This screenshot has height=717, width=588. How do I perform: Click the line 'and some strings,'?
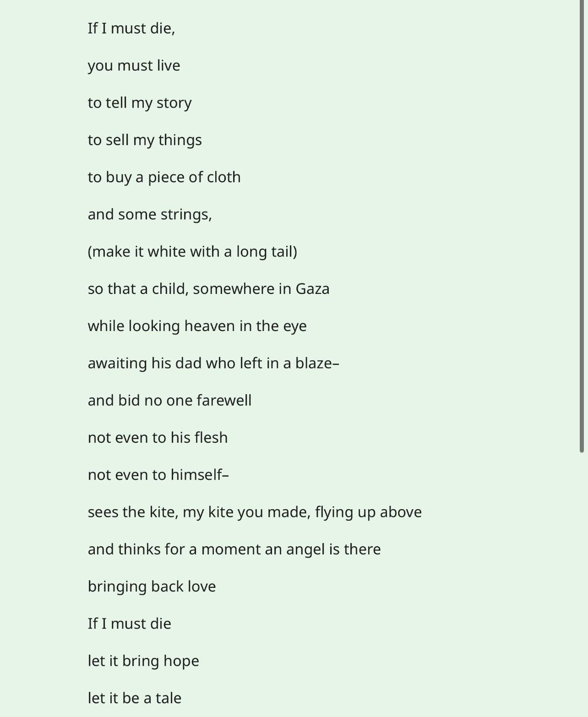pos(150,214)
